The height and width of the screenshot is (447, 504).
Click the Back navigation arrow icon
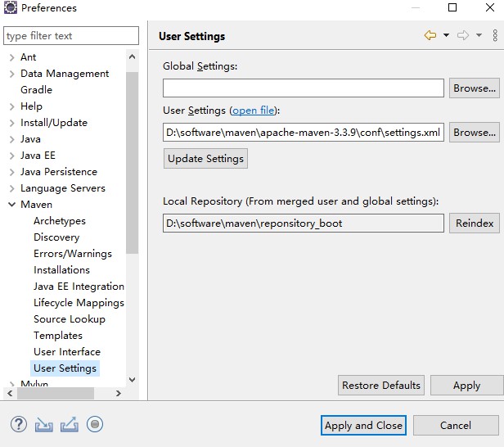pos(430,35)
